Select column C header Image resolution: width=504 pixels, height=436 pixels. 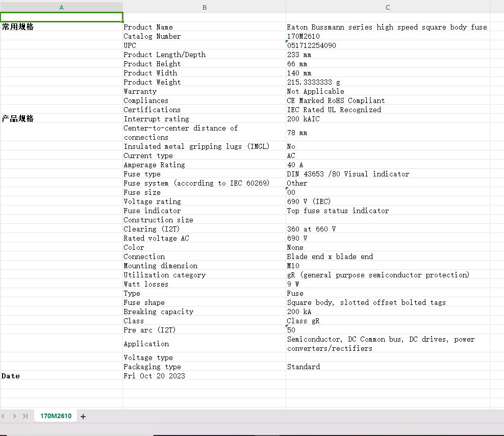click(x=388, y=7)
